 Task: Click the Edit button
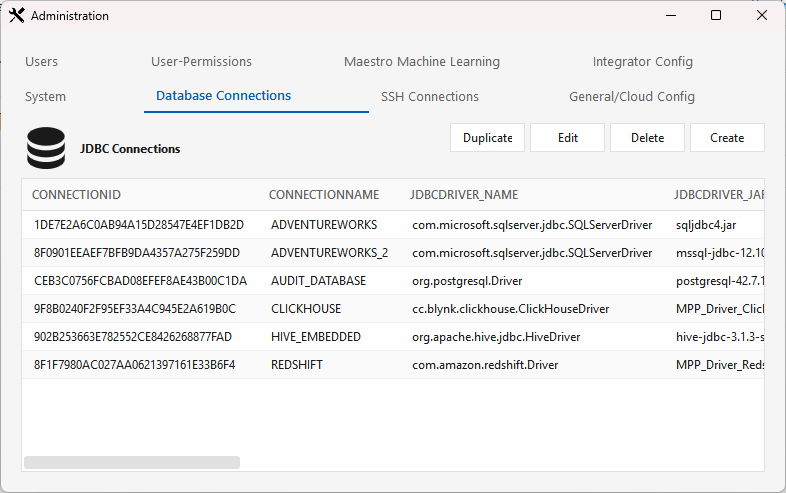[567, 137]
